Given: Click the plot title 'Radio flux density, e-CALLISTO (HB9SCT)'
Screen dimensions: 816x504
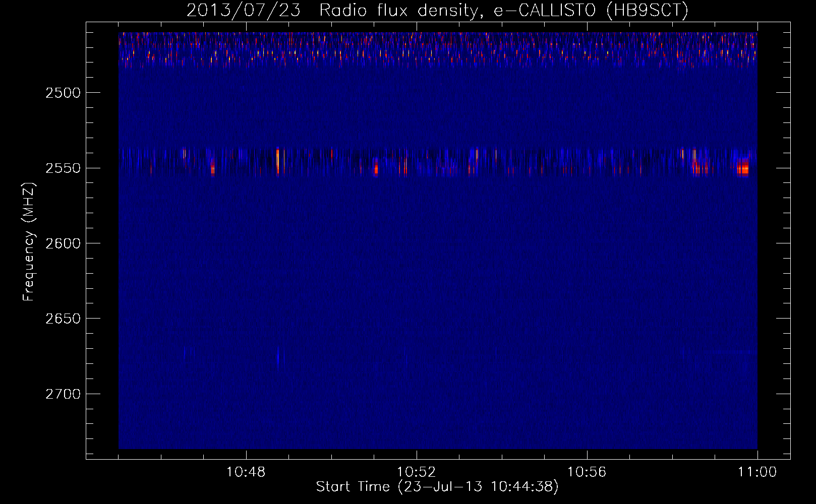Looking at the screenshot, I should [x=504, y=10].
